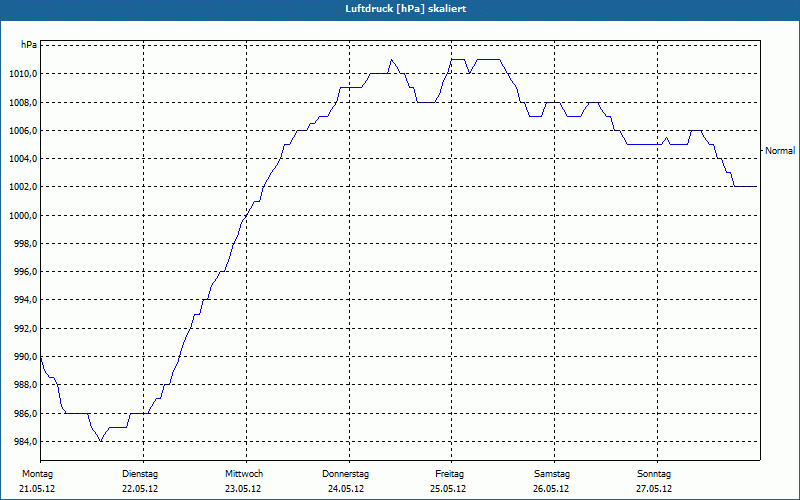This screenshot has width=800, height=500.
Task: Click the 990,0 y-axis value
Action: click(x=25, y=356)
